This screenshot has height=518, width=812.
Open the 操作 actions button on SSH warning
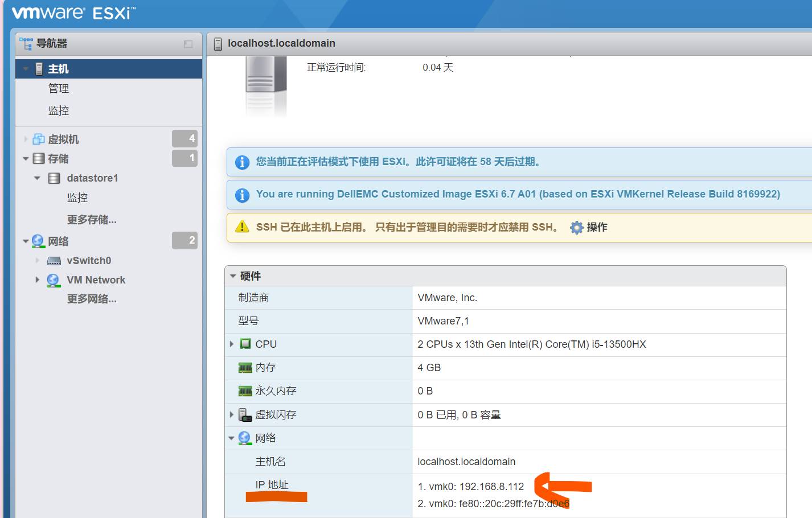[589, 227]
